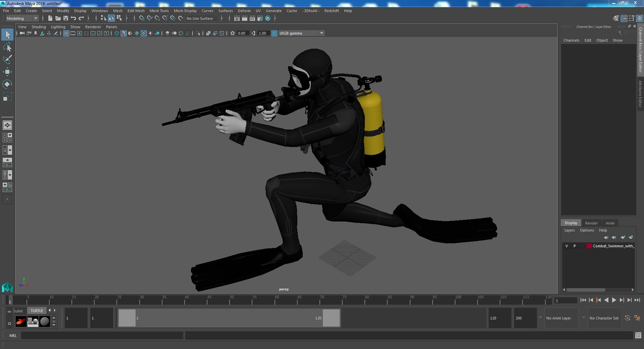
Task: Switch to single perspective layout
Action: pos(7,125)
